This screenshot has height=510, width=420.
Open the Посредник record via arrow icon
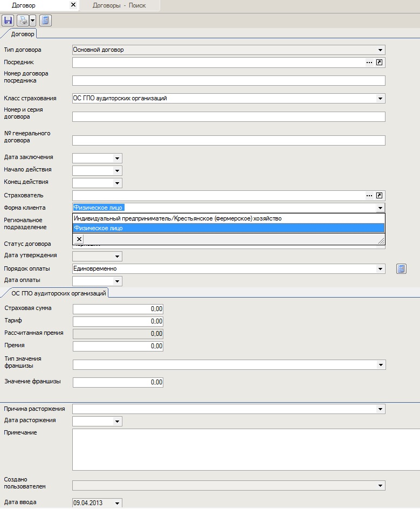[380, 63]
